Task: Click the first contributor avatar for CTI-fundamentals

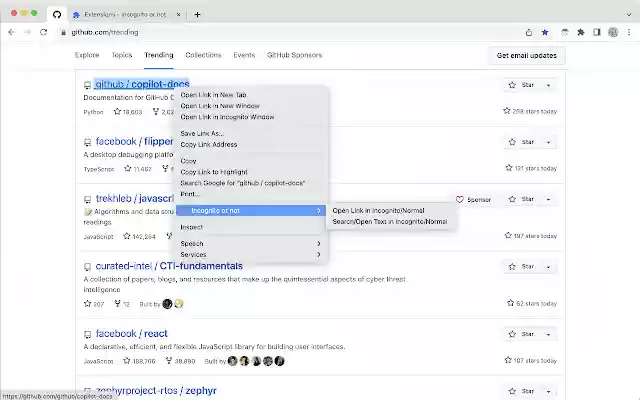Action: click(167, 304)
